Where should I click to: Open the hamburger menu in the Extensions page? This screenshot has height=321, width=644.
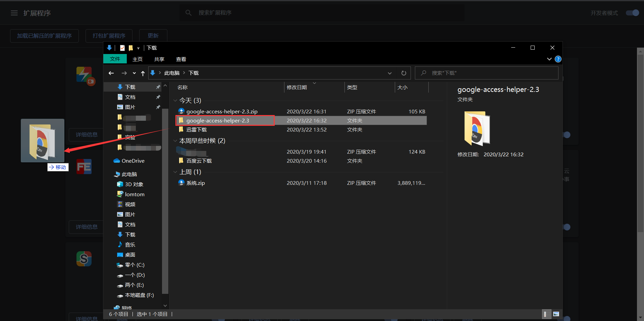point(14,13)
